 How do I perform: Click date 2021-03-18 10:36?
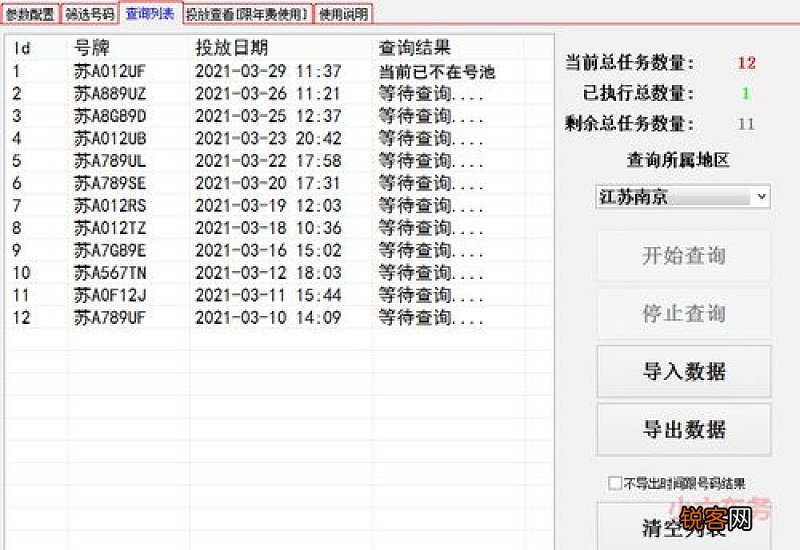point(268,228)
